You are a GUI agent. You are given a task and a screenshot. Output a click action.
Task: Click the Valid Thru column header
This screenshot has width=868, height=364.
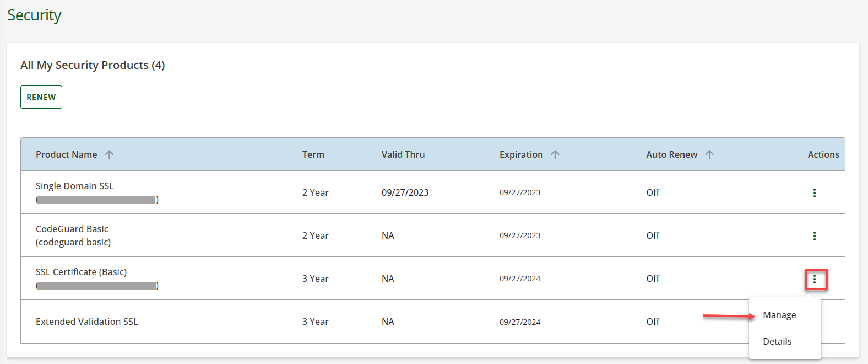403,154
